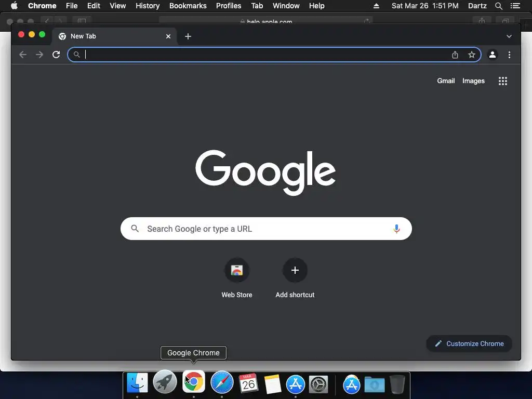
Task: Open Spotlight search in the menu bar
Action: click(x=498, y=6)
